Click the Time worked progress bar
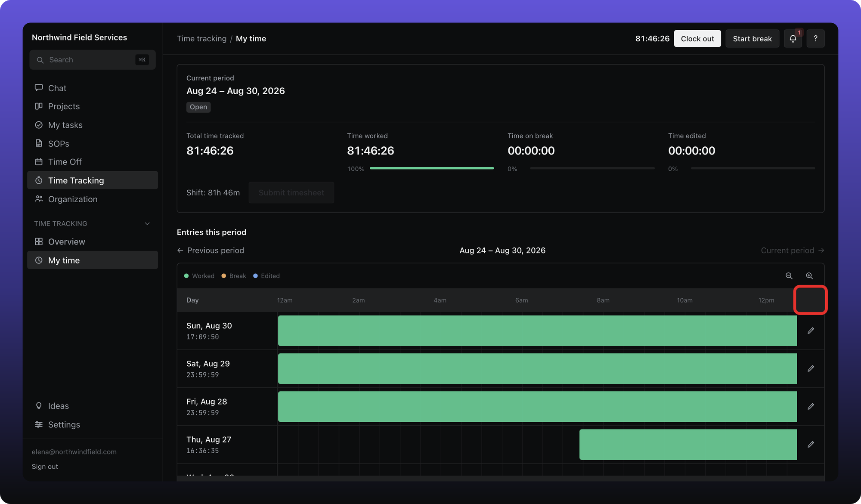The width and height of the screenshot is (861, 504). pos(432,168)
